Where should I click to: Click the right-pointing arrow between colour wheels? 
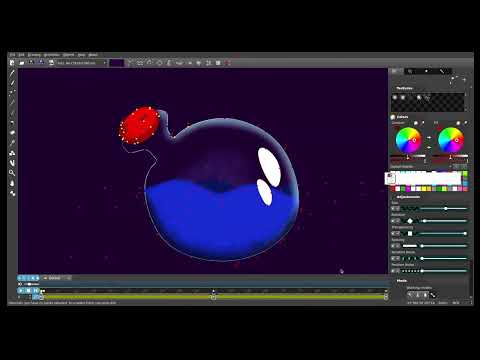429,137
